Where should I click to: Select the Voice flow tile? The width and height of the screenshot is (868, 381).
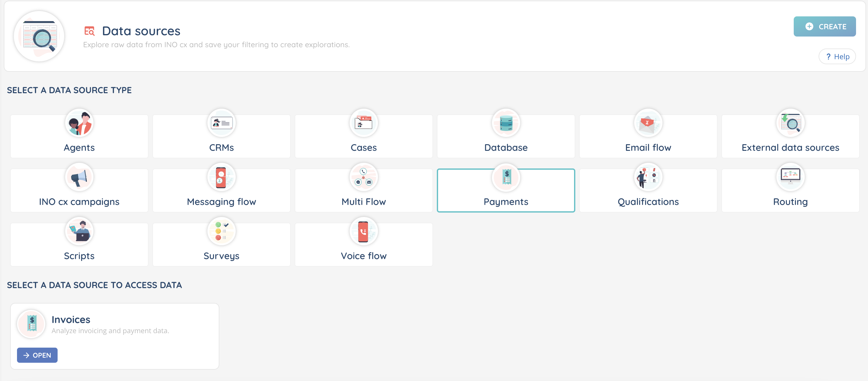(364, 245)
